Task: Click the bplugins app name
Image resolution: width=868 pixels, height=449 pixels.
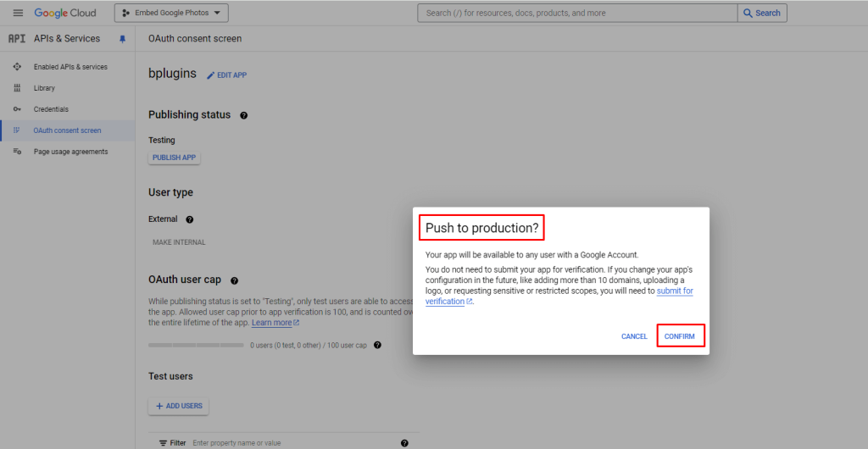Action: click(x=172, y=74)
